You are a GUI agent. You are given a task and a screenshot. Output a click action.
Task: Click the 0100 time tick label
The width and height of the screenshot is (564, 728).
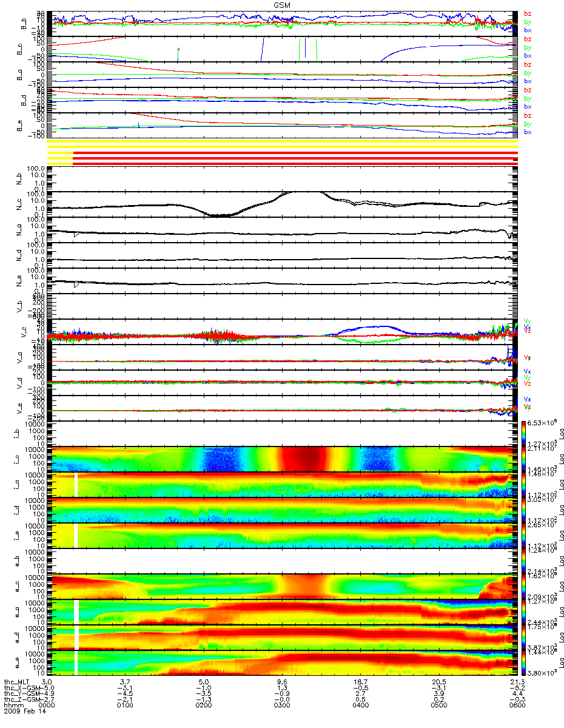tap(126, 706)
